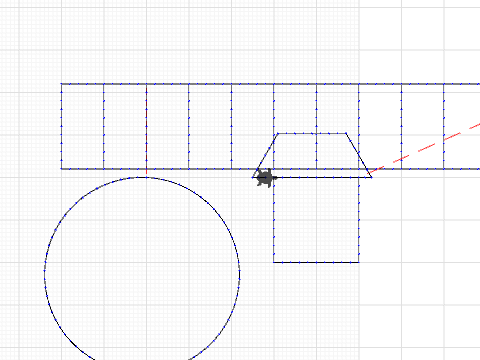Select the leftmost vertical edge of the long rectangle
This screenshot has height=360, width=480.
[61, 127]
